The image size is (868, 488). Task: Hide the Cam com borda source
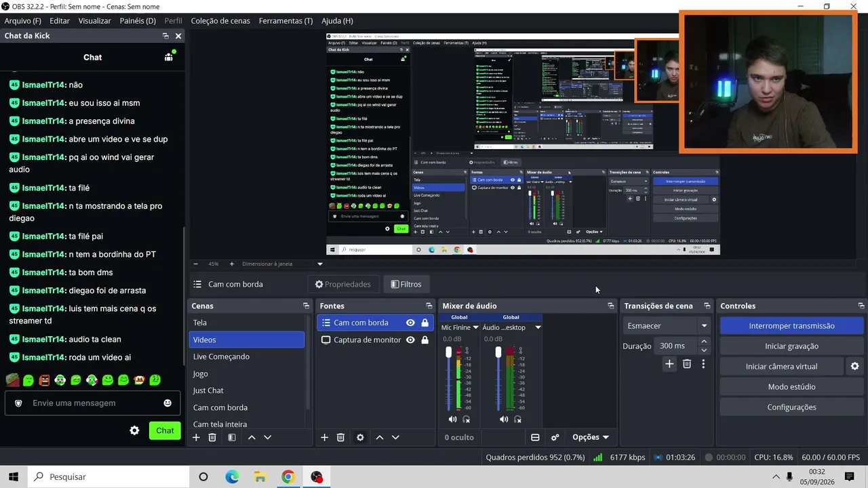click(x=410, y=323)
